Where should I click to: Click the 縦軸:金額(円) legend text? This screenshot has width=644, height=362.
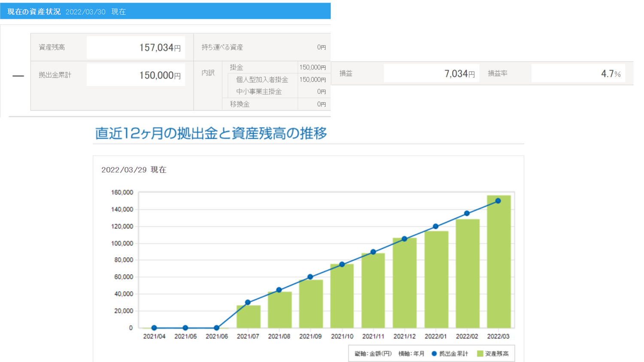pos(373,354)
